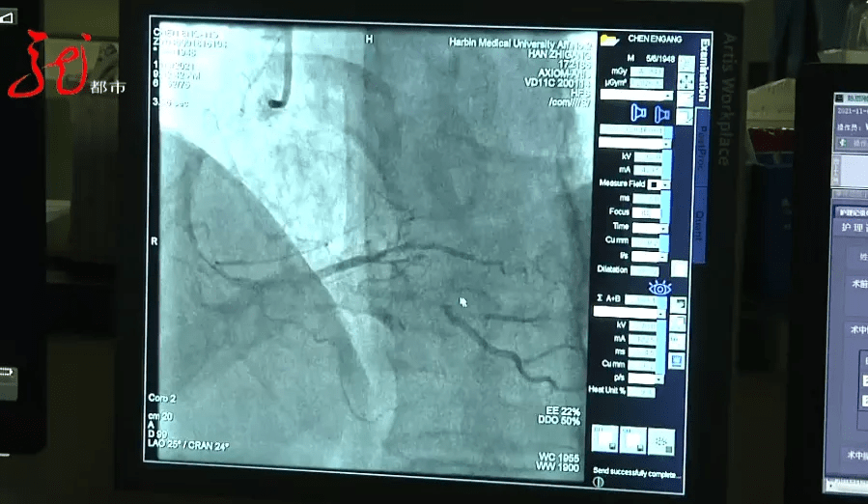This screenshot has width=868, height=504.
Task: Click the 'EE 22%' overlay text
Action: click(563, 411)
